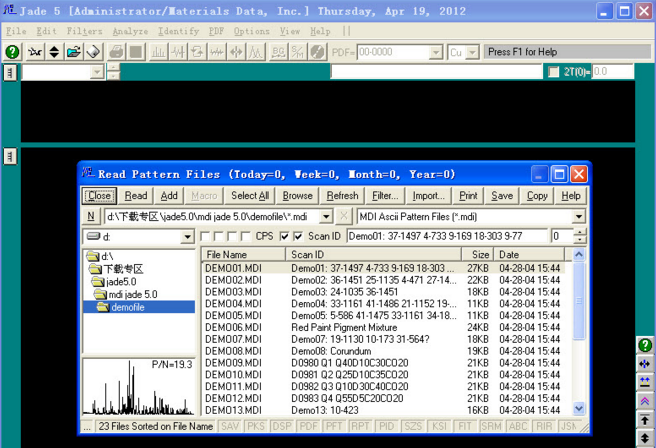The image size is (656, 448).
Task: Uncheck the checkbox immediately left of Scan ID label
Action: (x=298, y=237)
